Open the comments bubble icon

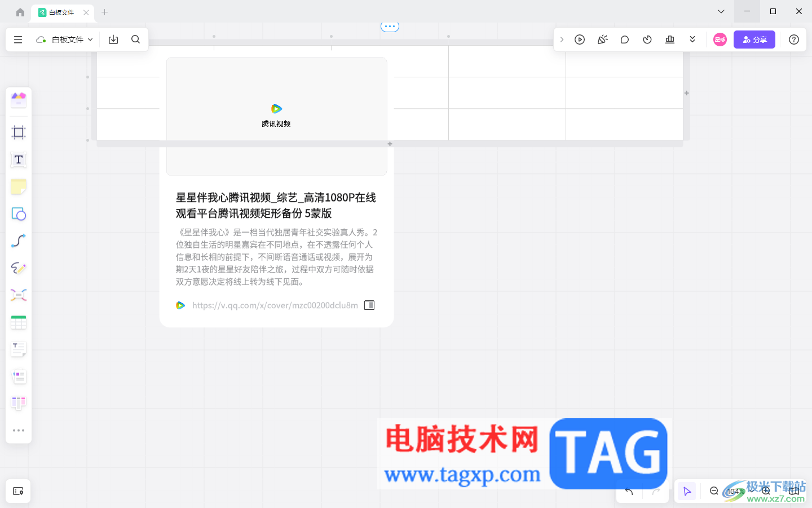pyautogui.click(x=625, y=40)
